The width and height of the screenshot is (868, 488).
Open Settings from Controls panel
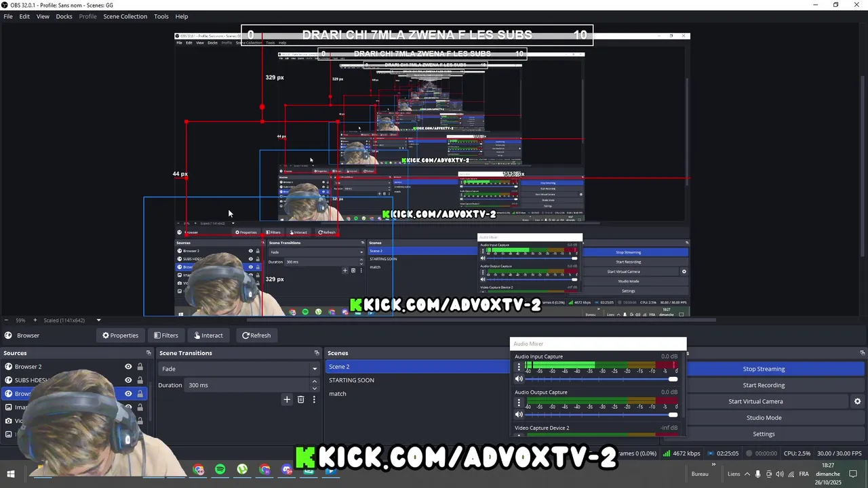coord(764,434)
